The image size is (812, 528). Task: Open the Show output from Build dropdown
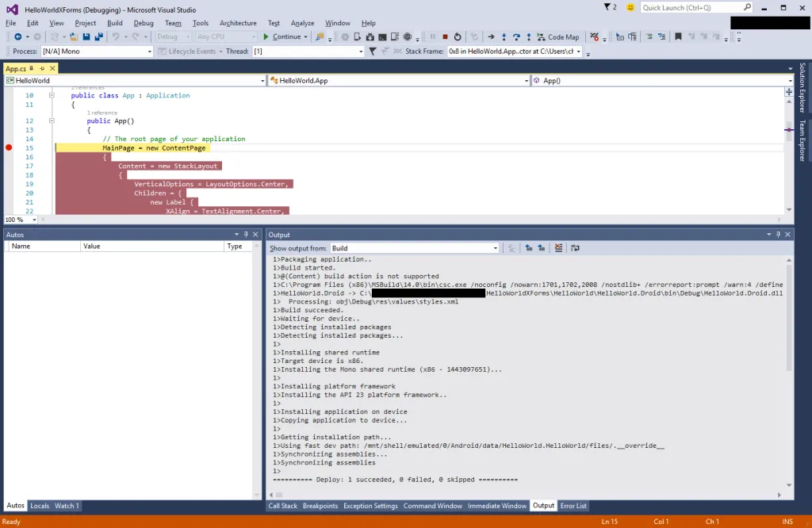pyautogui.click(x=415, y=248)
